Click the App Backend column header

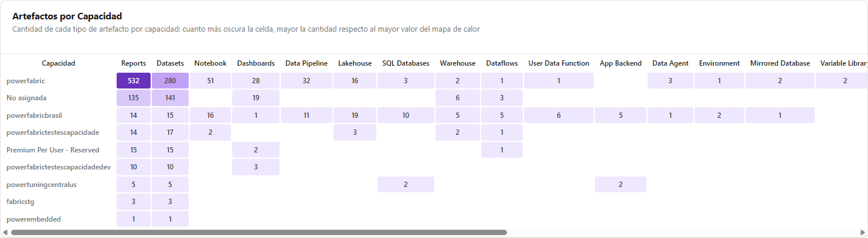point(621,63)
